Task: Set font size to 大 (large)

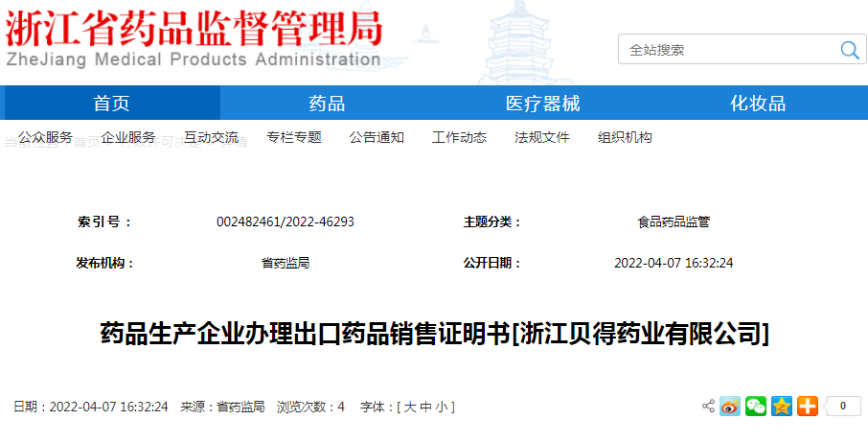Action: pyautogui.click(x=410, y=407)
